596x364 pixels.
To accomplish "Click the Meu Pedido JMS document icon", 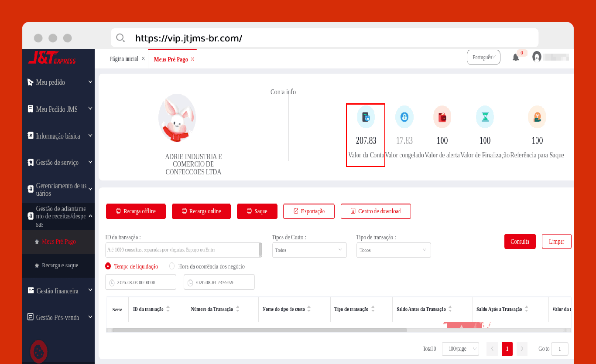I will click(x=30, y=109).
